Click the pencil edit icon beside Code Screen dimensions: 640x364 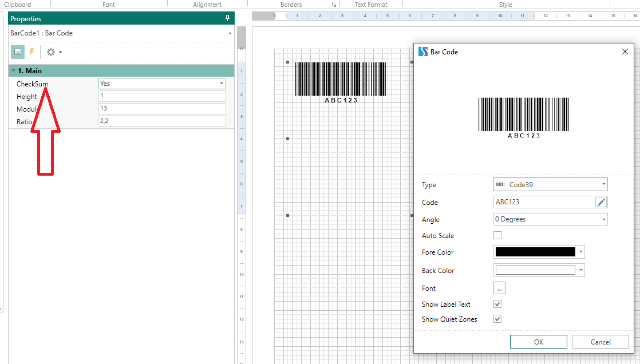pyautogui.click(x=601, y=202)
